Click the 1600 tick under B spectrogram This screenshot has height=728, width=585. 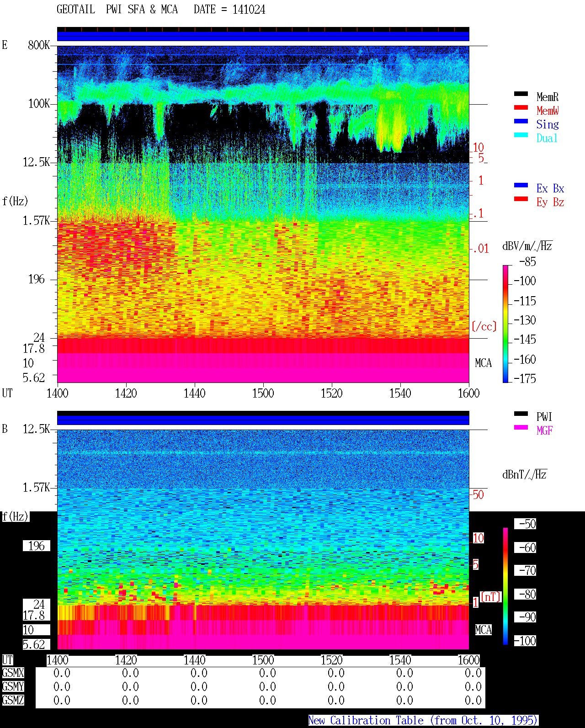(x=468, y=660)
